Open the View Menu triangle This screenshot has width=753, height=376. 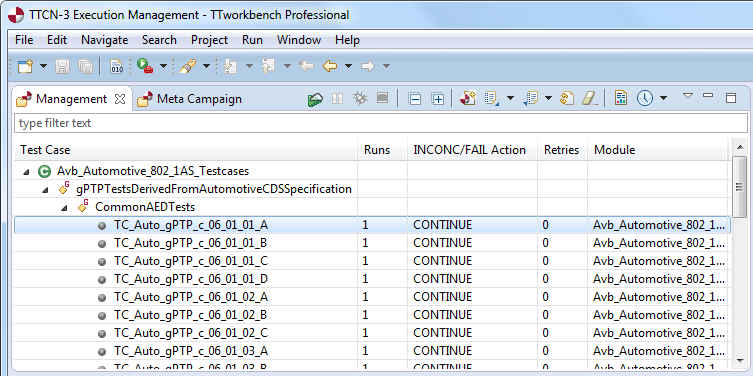[x=688, y=96]
